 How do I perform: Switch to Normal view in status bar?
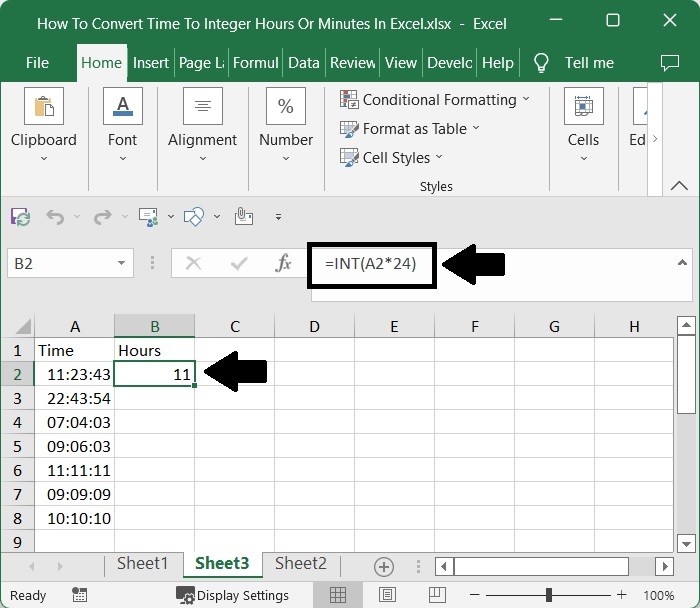pos(338,595)
